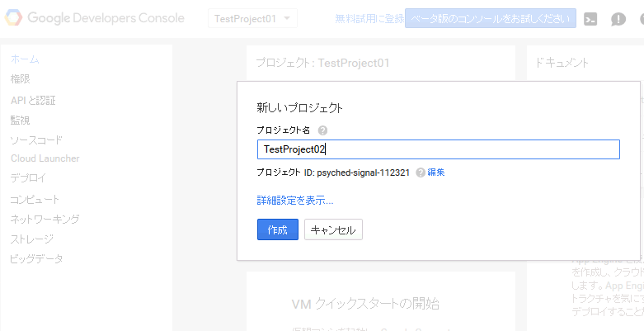Open 監視 in the sidebar
This screenshot has width=644, height=331.
pyautogui.click(x=20, y=120)
